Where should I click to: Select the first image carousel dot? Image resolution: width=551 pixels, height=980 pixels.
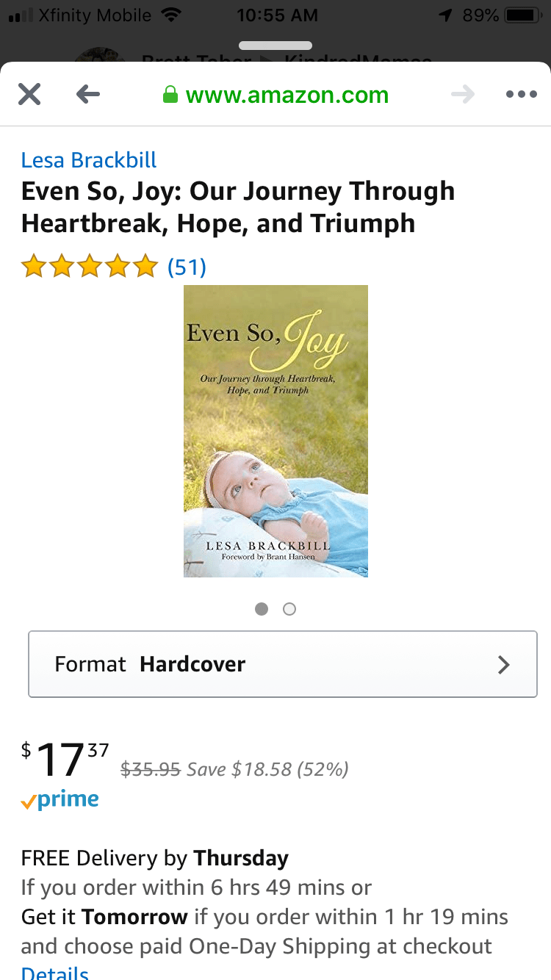tap(262, 609)
